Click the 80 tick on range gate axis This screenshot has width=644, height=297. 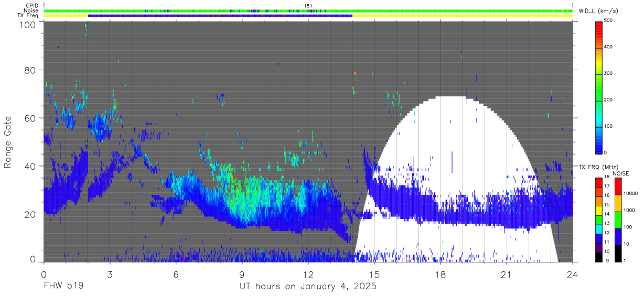point(30,70)
